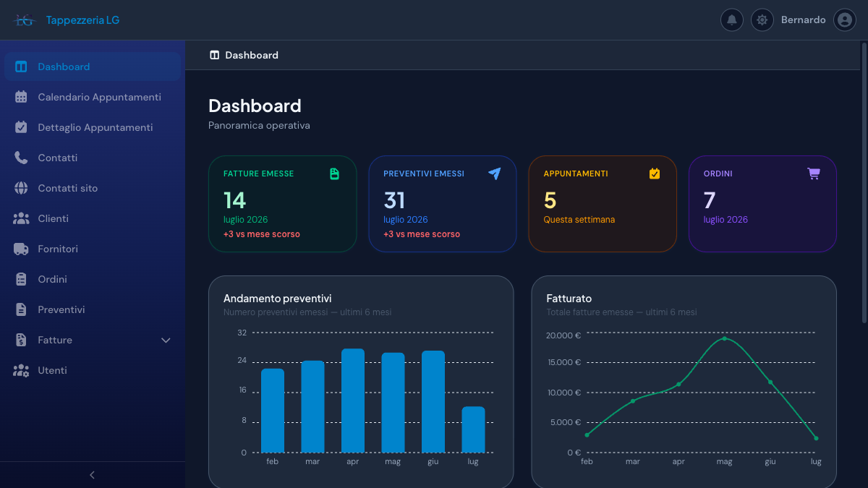This screenshot has height=488, width=868.
Task: Open Dettaglio Appuntamenti page
Action: tap(93, 127)
